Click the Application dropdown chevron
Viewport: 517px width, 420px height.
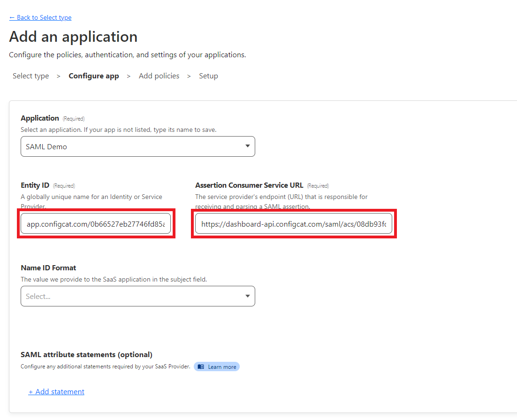click(x=247, y=146)
